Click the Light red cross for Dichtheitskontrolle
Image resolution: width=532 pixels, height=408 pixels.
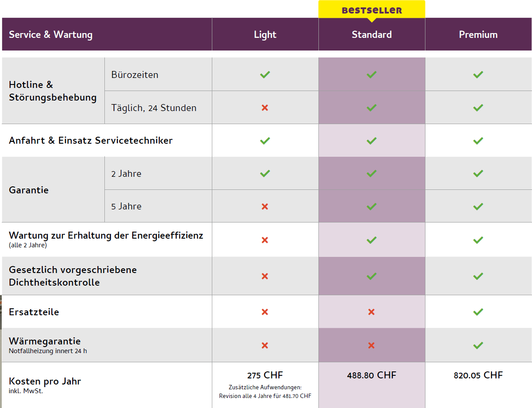(265, 276)
